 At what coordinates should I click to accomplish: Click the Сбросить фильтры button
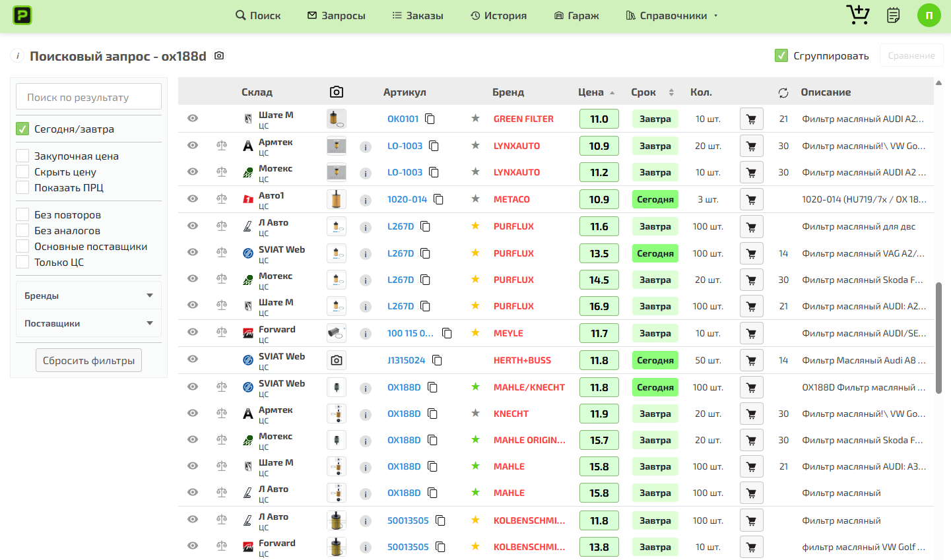(88, 360)
